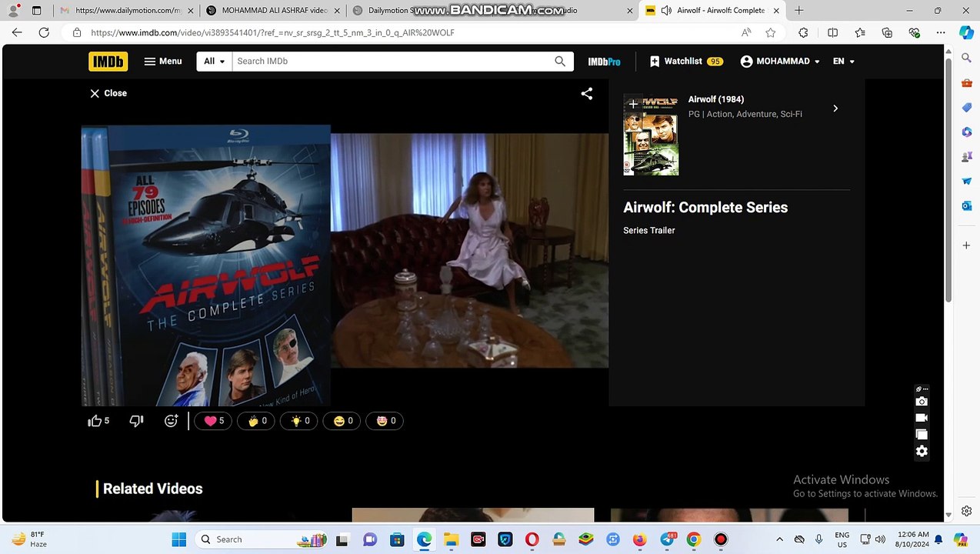Expand the search category All dropdown
This screenshot has width=980, height=554.
coord(215,62)
